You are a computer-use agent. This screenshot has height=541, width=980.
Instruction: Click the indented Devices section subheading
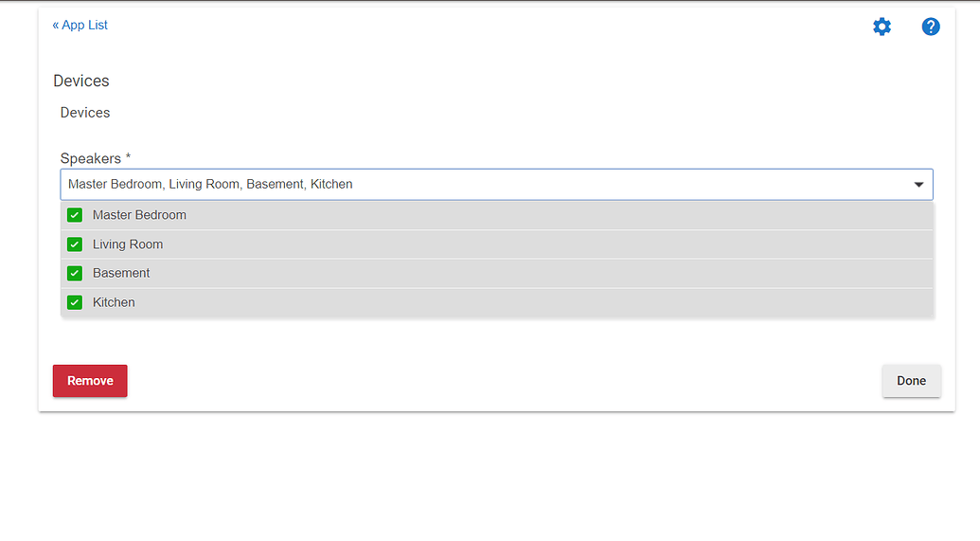click(85, 113)
